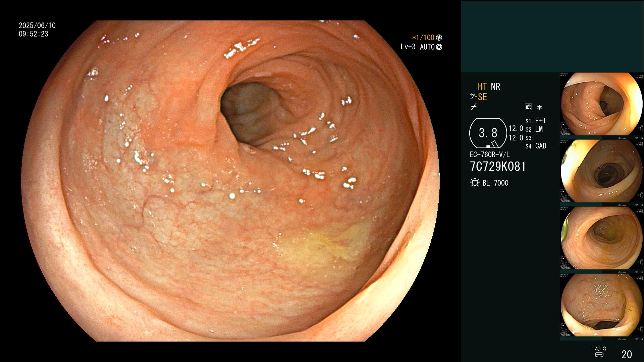
Task: Click the Lv+3 brightness level text
Action: click(x=408, y=47)
